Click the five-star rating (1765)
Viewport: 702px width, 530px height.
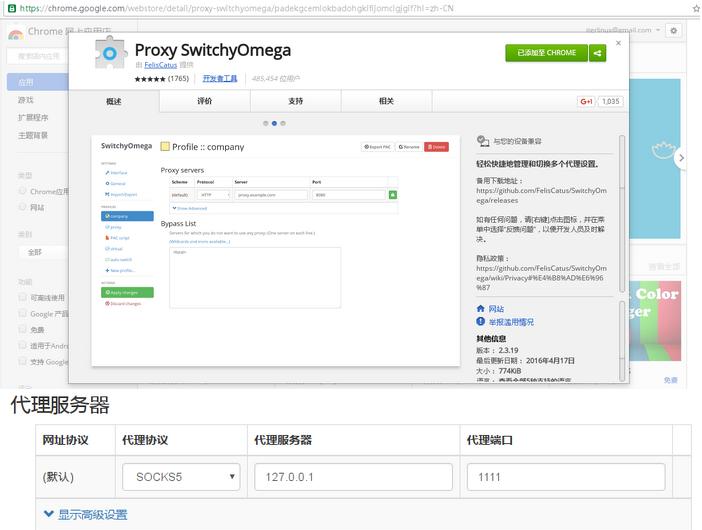[x=150, y=79]
